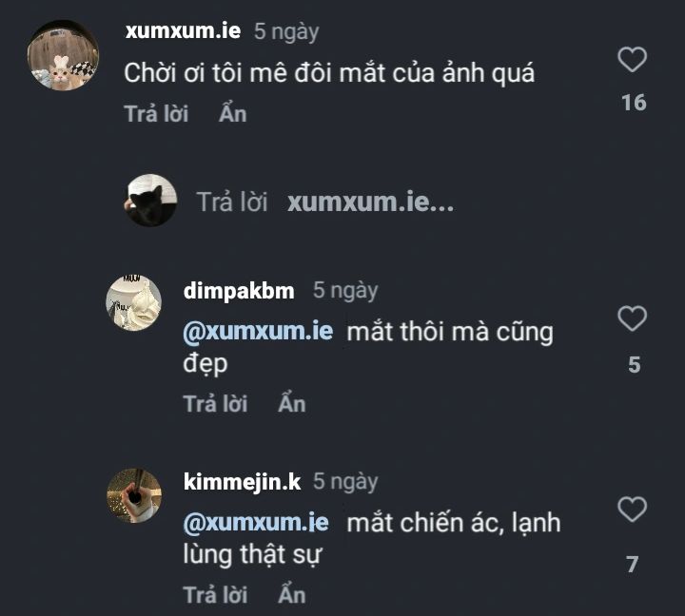Open dimpakbm's profile avatar
This screenshot has width=685, height=616.
coord(134,303)
